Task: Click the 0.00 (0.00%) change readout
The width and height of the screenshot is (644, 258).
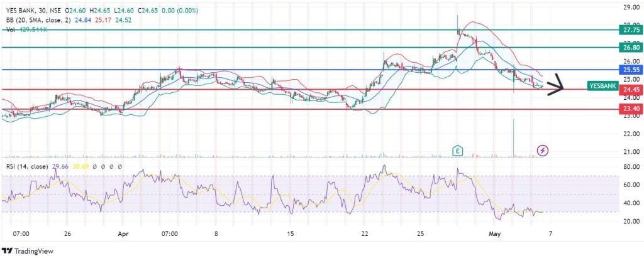Action: pos(179,11)
